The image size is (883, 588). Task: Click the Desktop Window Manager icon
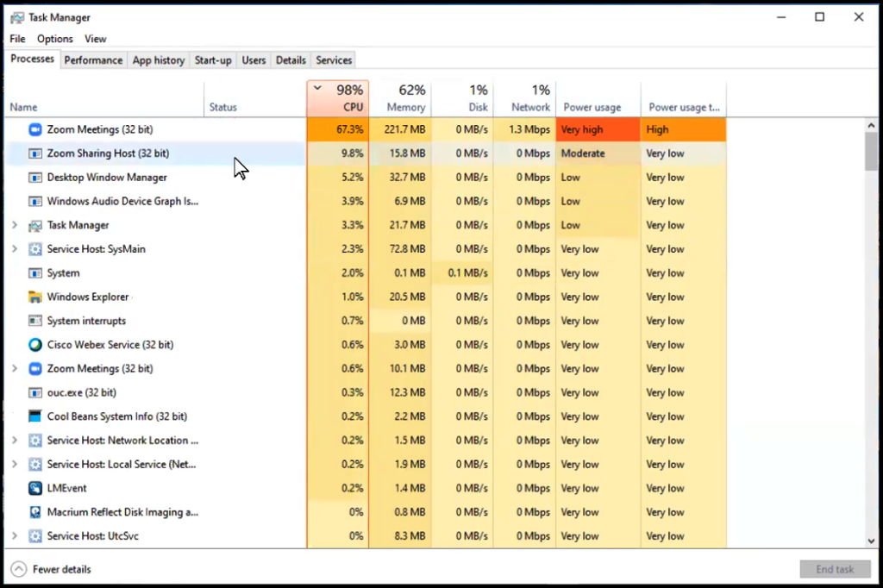tap(34, 178)
